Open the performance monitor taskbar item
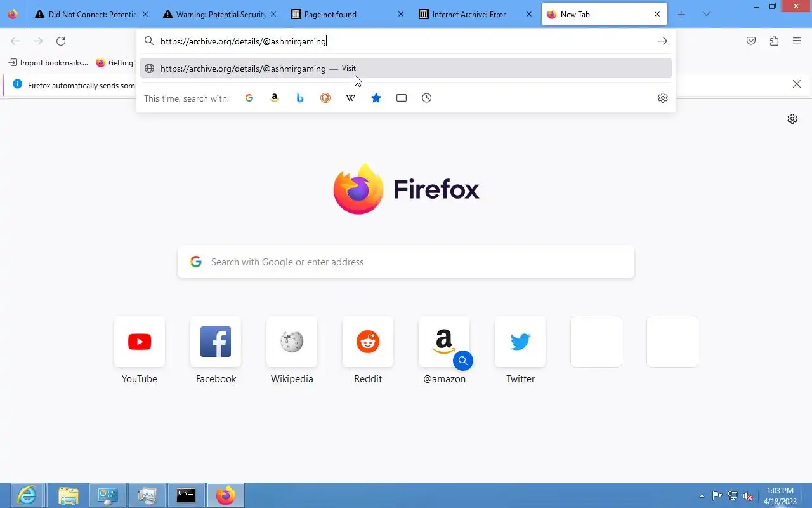The width and height of the screenshot is (812, 508). tap(147, 495)
